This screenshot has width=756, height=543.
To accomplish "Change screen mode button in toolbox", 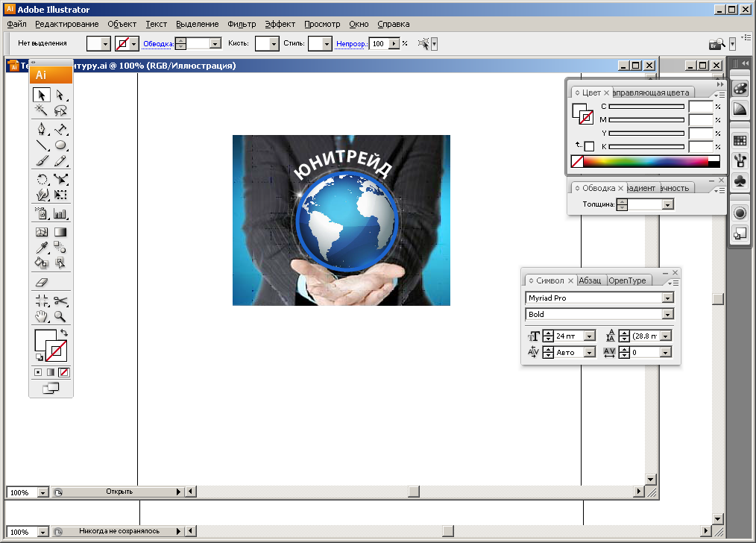I will tap(51, 388).
